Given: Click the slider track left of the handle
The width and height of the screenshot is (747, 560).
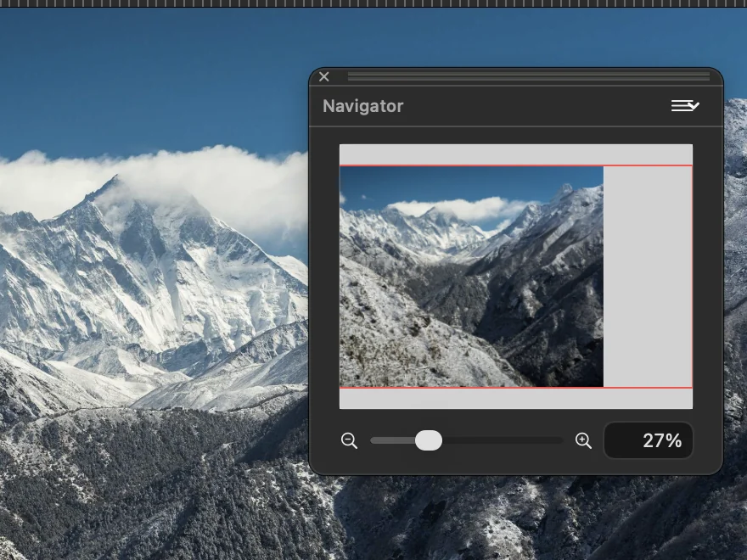Looking at the screenshot, I should point(392,440).
